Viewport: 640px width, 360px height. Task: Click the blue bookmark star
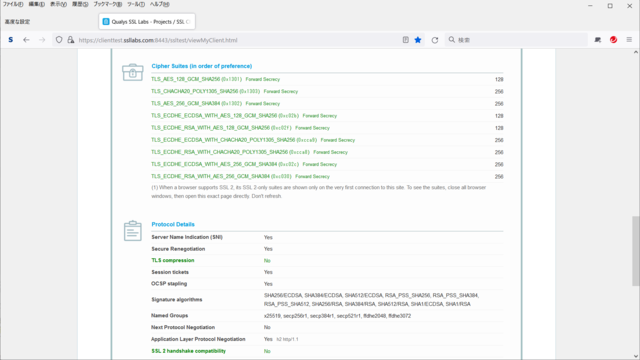point(418,40)
